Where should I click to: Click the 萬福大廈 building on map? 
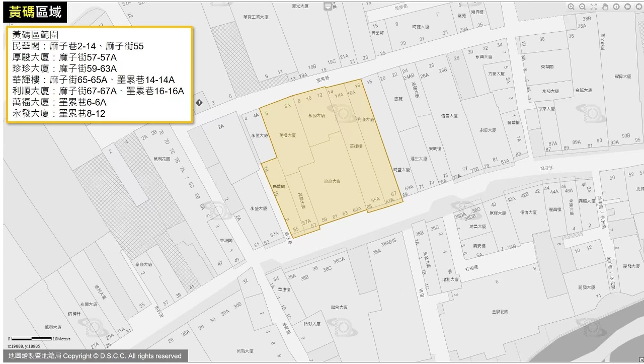coord(287,135)
